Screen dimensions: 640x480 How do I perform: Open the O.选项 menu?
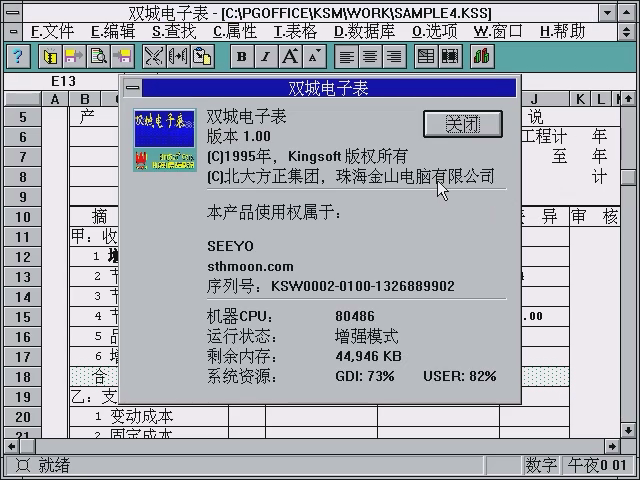tap(434, 31)
